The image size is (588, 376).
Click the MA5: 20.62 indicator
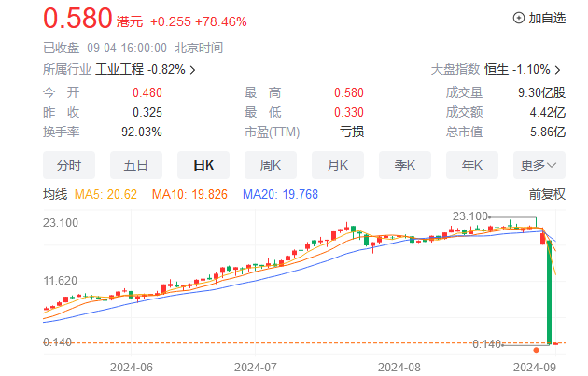[x=105, y=194]
